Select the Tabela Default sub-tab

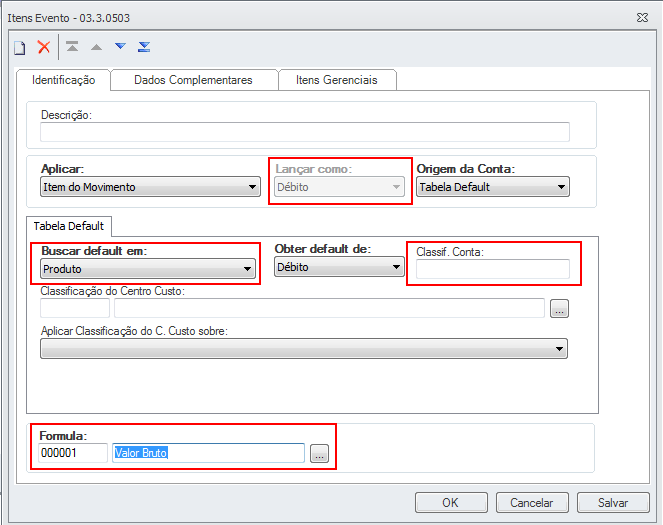click(68, 226)
